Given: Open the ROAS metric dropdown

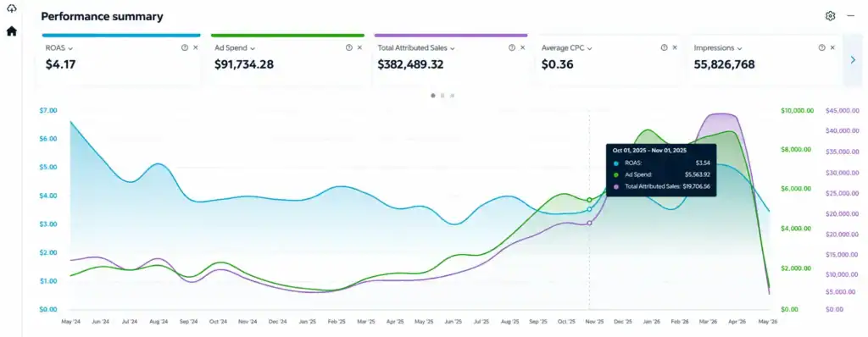Looking at the screenshot, I should click(58, 48).
